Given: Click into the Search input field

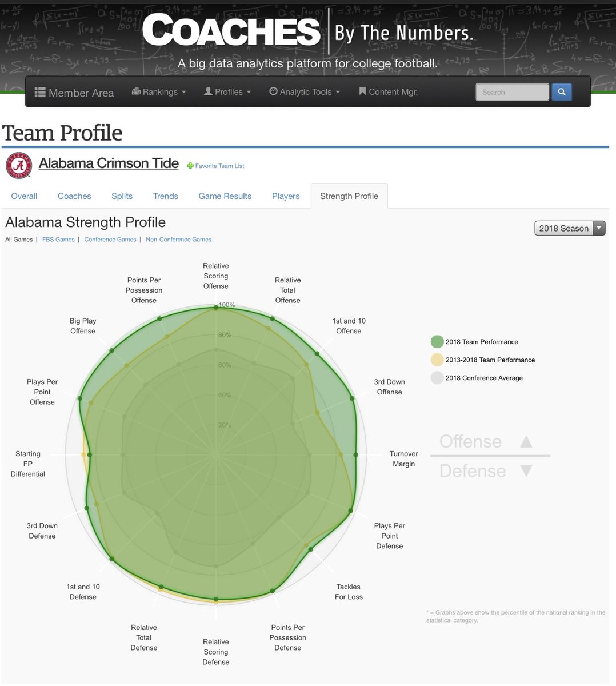Looking at the screenshot, I should click(512, 92).
